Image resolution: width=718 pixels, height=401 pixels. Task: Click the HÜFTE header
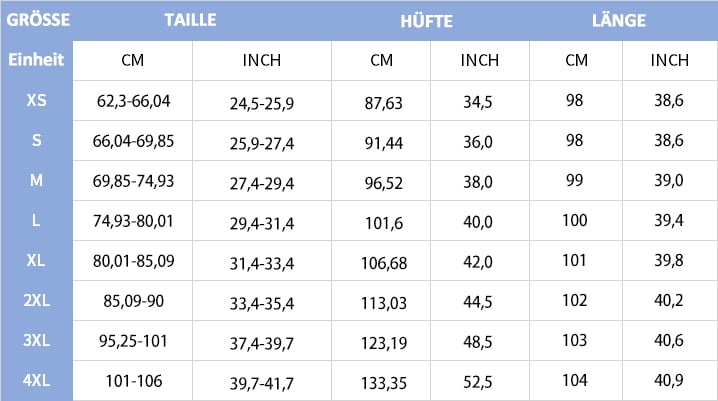pyautogui.click(x=426, y=21)
